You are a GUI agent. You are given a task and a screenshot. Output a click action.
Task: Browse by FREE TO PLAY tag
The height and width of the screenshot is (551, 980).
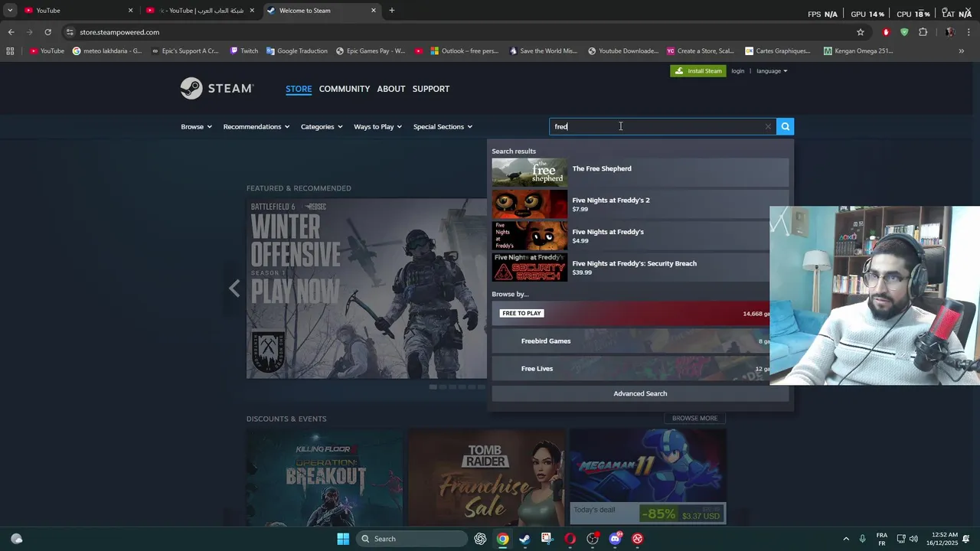point(630,313)
